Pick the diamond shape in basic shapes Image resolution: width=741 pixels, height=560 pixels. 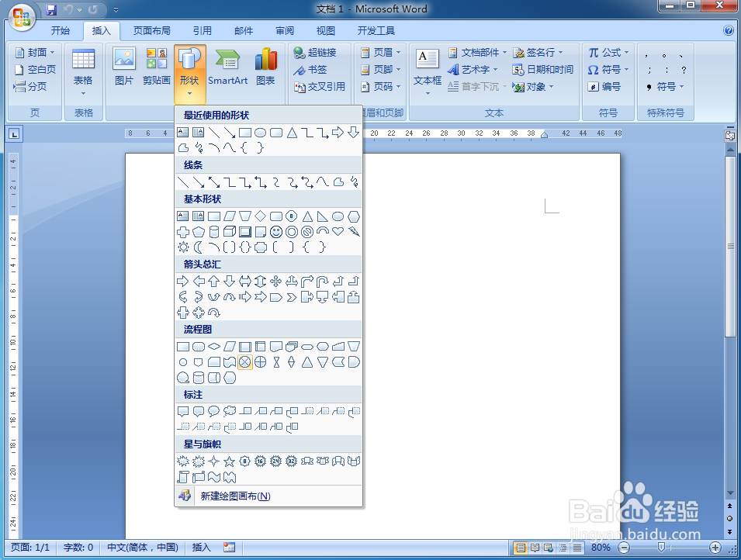[x=261, y=216]
